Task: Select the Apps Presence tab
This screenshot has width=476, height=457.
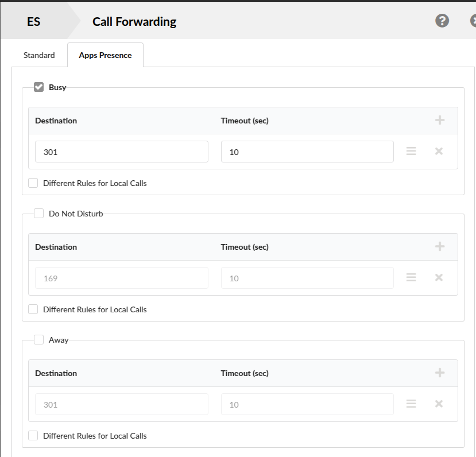Action: (x=105, y=55)
